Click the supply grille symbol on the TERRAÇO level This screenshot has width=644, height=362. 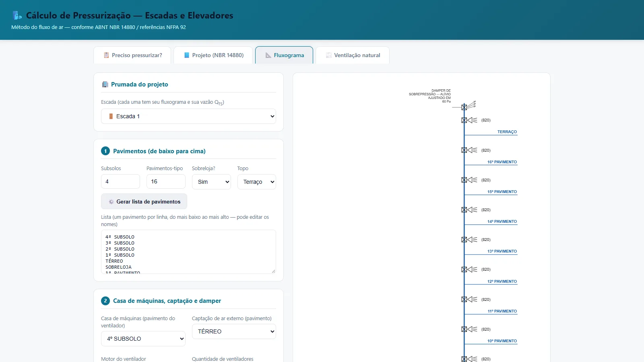[469, 120]
